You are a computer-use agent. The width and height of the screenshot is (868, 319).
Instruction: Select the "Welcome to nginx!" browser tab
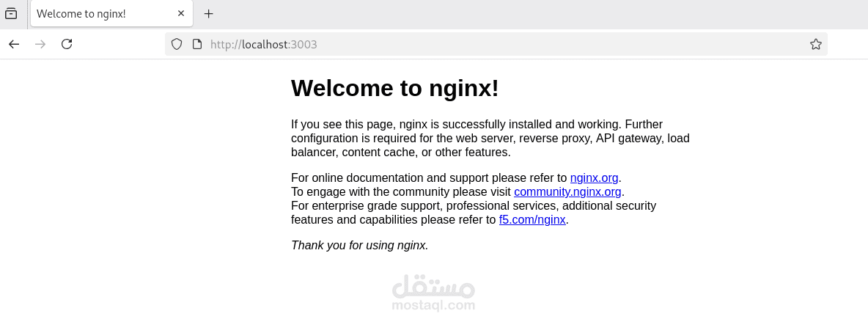click(112, 14)
